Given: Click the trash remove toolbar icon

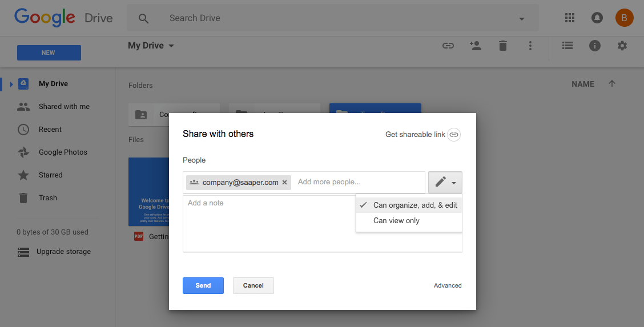Looking at the screenshot, I should [x=503, y=46].
